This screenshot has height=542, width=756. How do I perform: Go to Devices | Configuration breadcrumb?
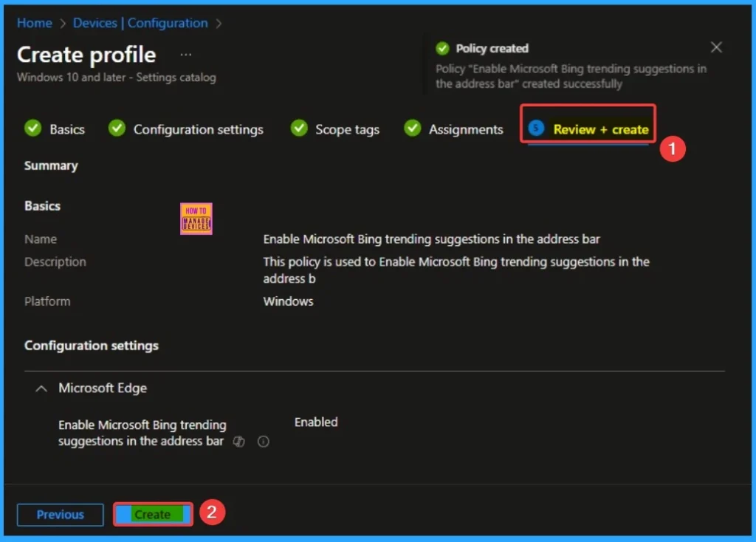[x=140, y=23]
